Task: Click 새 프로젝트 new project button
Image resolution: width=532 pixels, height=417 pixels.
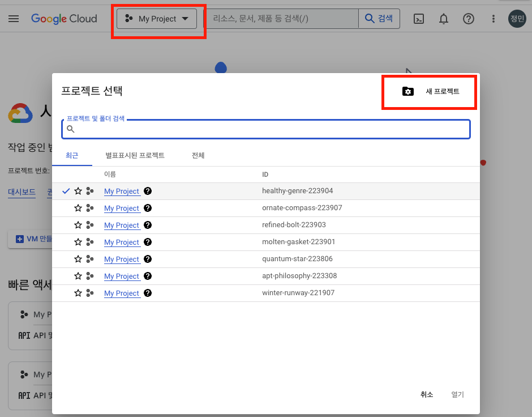Action: [430, 91]
